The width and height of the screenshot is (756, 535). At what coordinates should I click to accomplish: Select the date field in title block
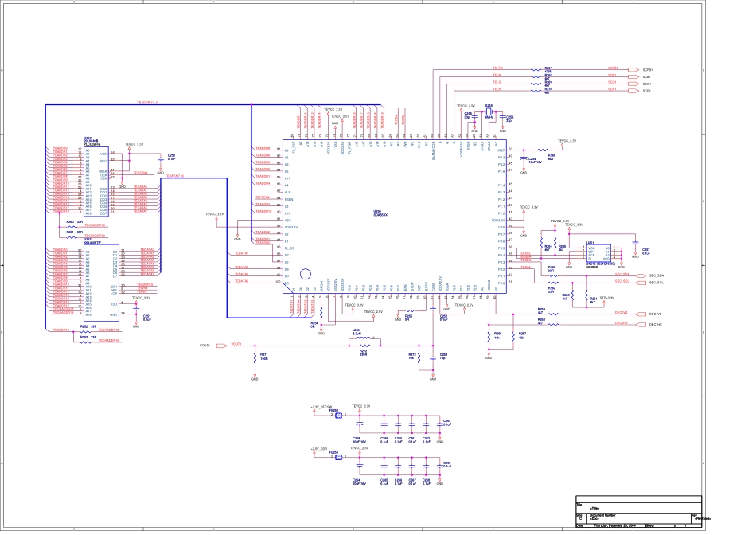click(x=614, y=525)
